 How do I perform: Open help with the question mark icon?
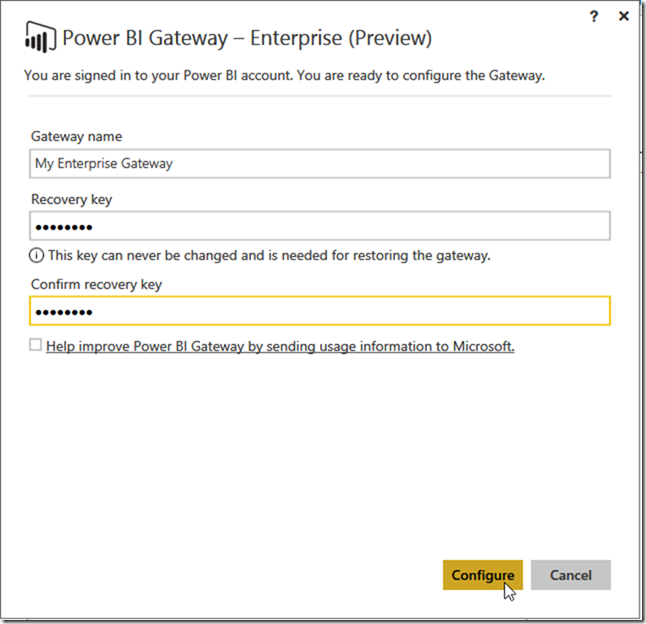594,16
